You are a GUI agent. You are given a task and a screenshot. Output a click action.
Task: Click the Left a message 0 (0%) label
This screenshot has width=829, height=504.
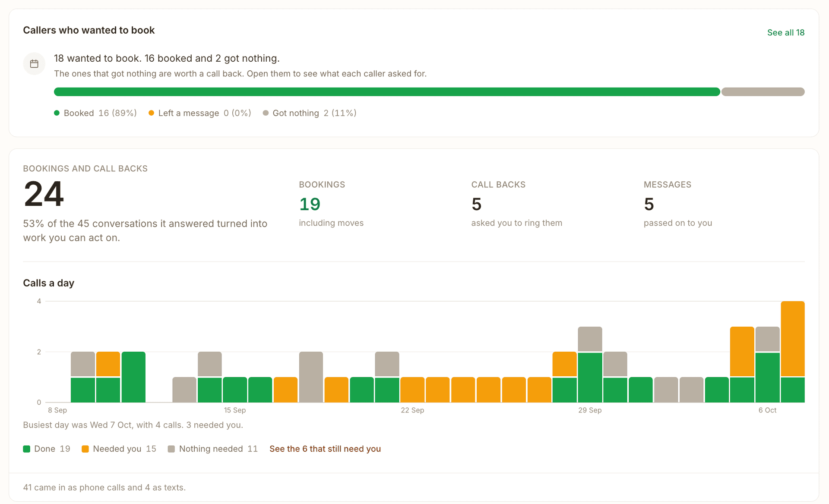tap(205, 113)
